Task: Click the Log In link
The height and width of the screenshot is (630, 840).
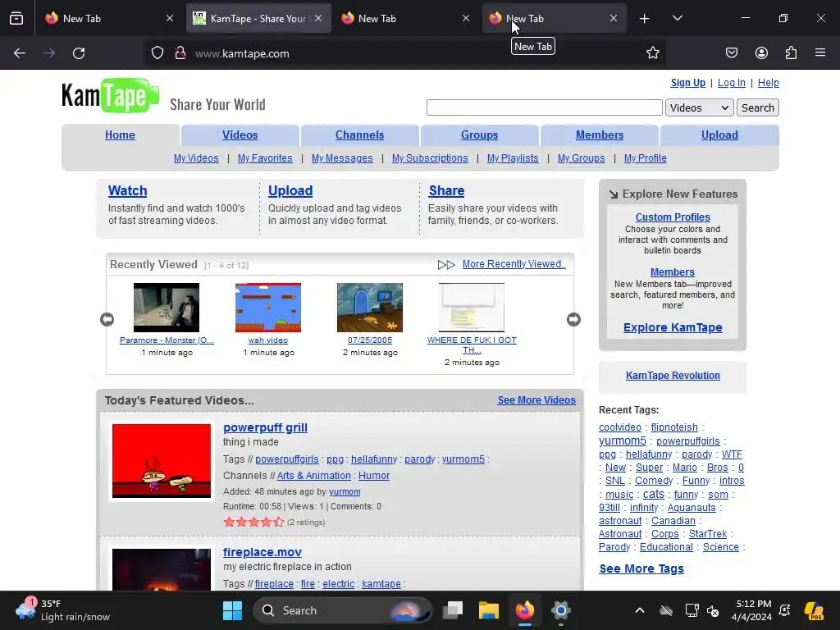Action: tap(731, 83)
